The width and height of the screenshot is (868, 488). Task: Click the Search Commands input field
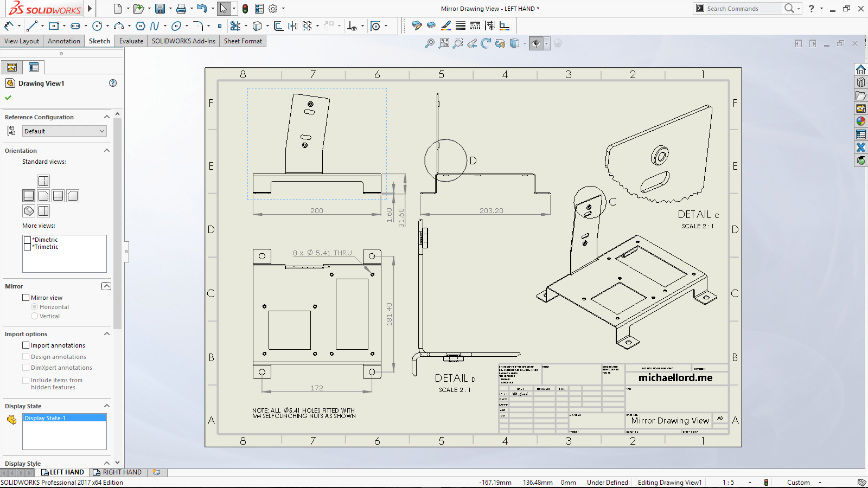pyautogui.click(x=743, y=9)
